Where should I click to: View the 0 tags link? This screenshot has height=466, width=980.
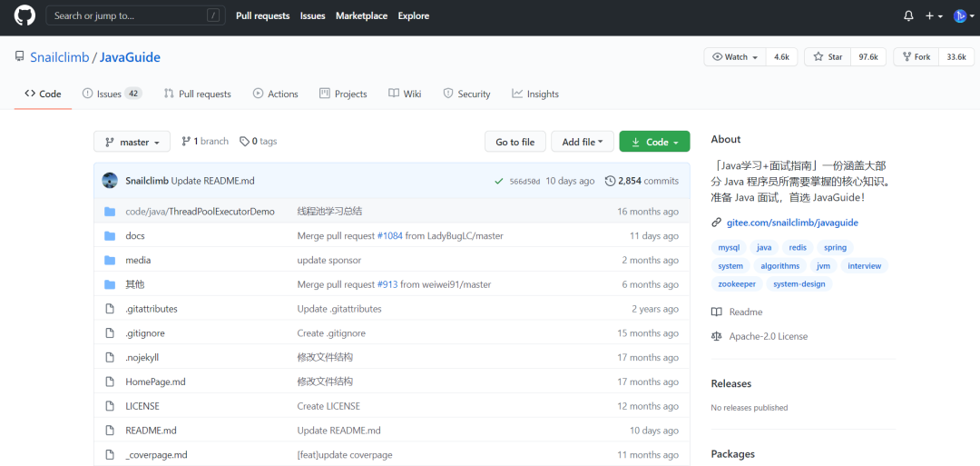pos(258,142)
